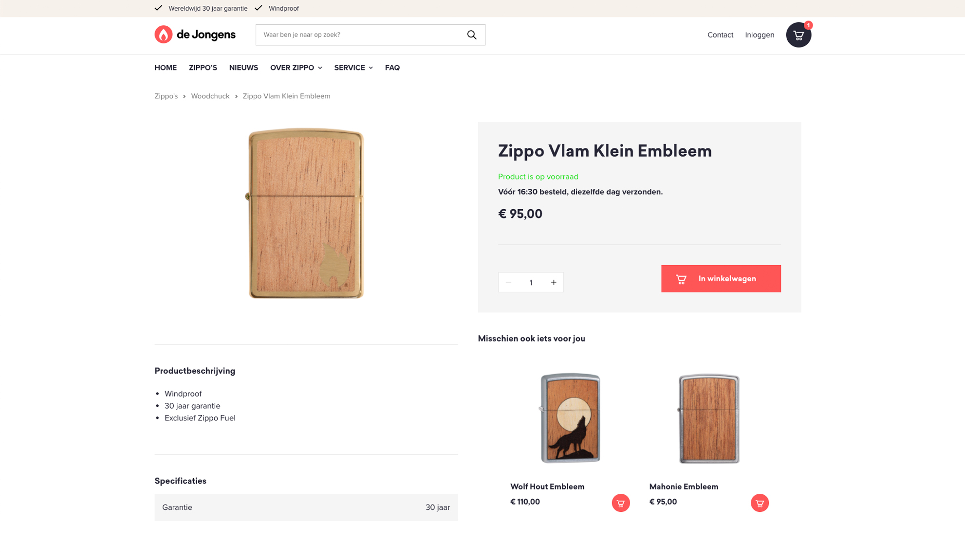Expand the Service dropdown menu
The width and height of the screenshot is (965, 560).
coord(353,68)
